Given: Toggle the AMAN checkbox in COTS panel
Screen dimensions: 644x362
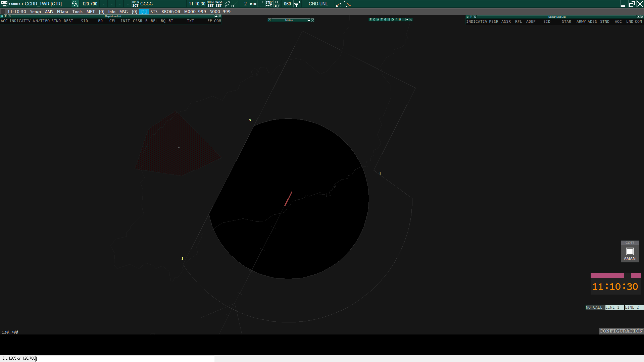Looking at the screenshot, I should click(x=630, y=251).
